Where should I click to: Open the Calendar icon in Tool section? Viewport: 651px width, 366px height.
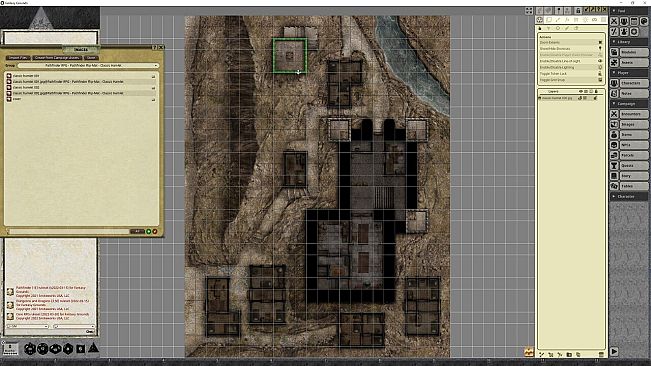click(x=634, y=21)
